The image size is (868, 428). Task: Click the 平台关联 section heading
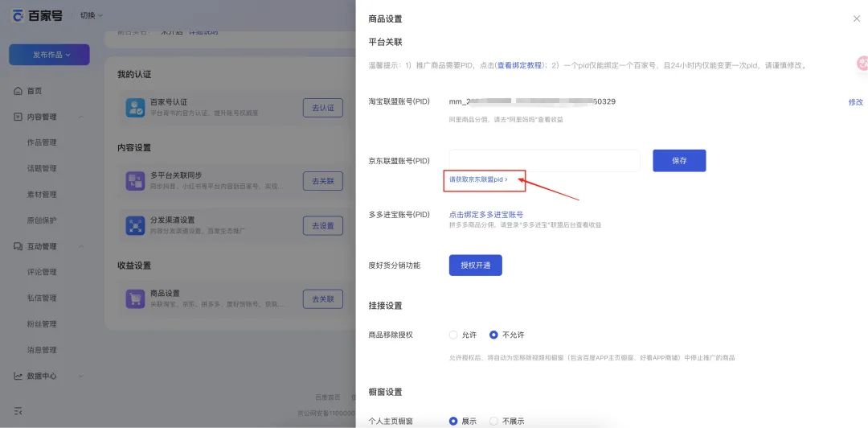pos(385,42)
